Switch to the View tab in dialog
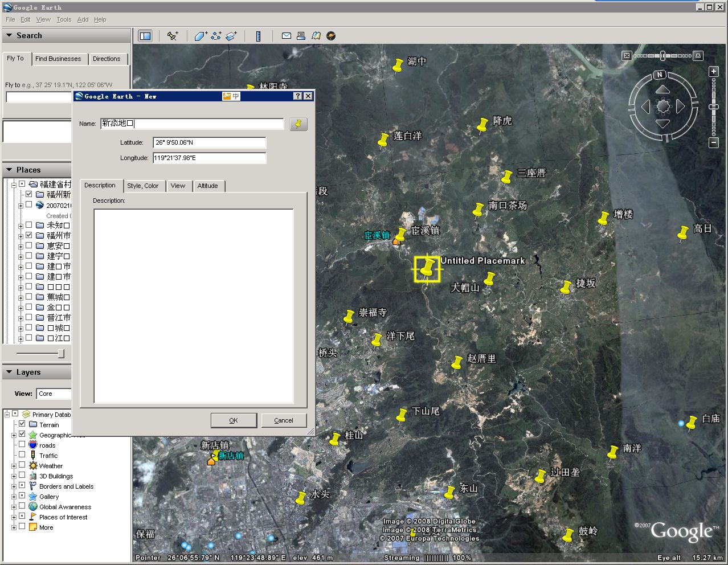This screenshot has height=565, width=728. (178, 186)
